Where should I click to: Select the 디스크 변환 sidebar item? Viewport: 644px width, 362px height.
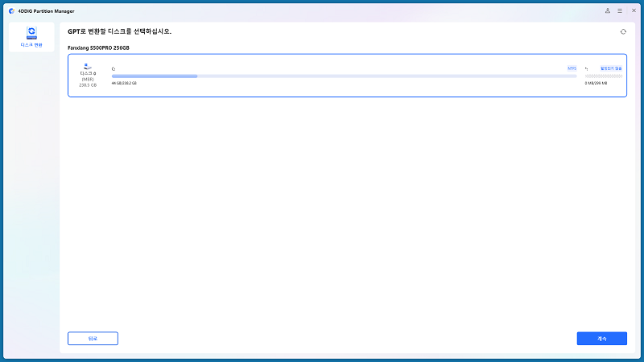pyautogui.click(x=31, y=37)
